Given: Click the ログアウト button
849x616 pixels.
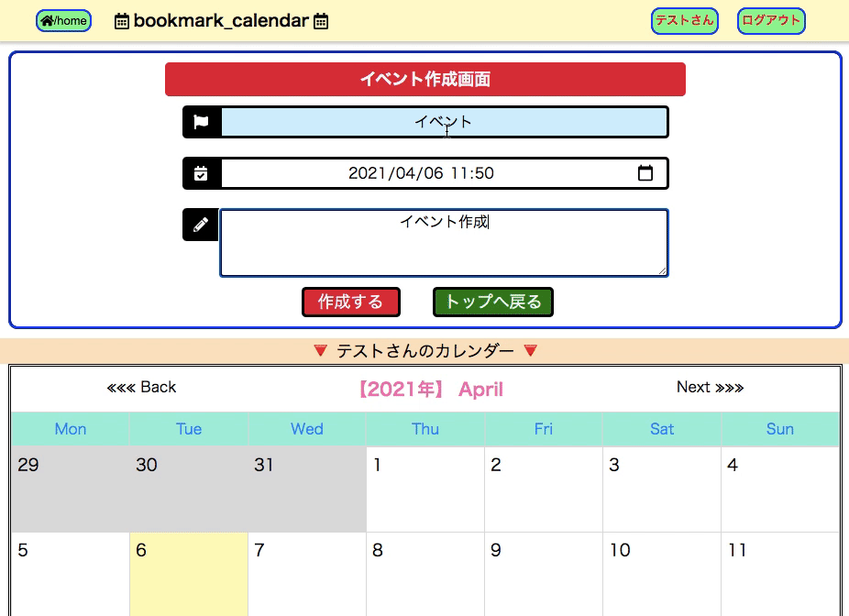Looking at the screenshot, I should pos(771,21).
